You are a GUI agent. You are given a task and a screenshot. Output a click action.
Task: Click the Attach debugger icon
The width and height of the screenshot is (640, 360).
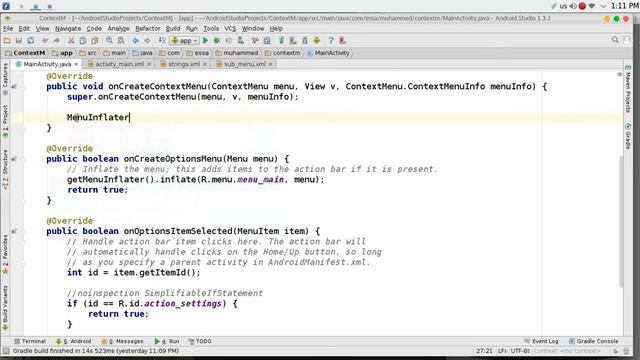coord(241,40)
